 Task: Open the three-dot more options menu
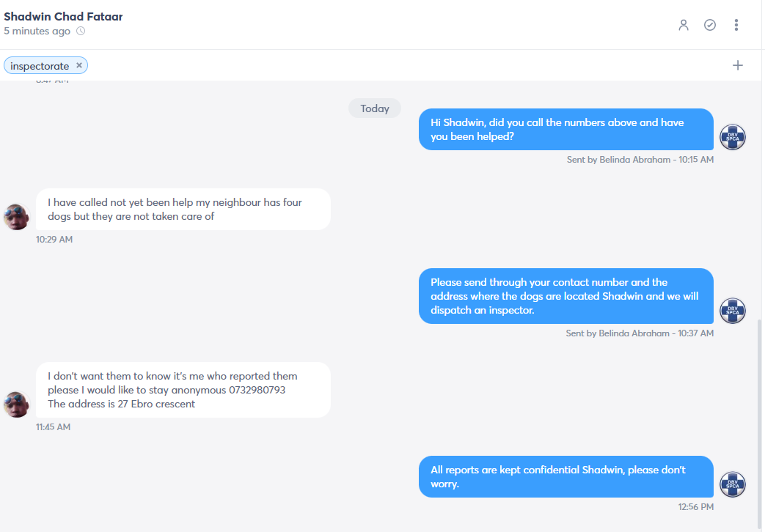pyautogui.click(x=736, y=25)
